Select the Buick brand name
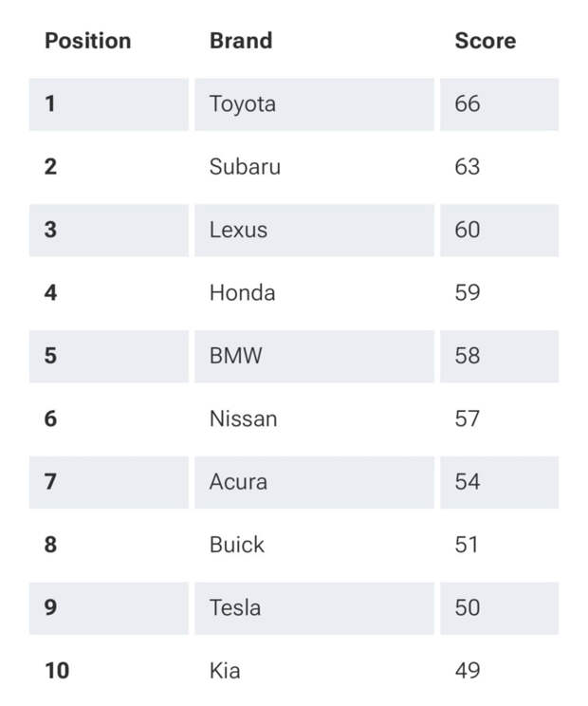 click(x=237, y=545)
